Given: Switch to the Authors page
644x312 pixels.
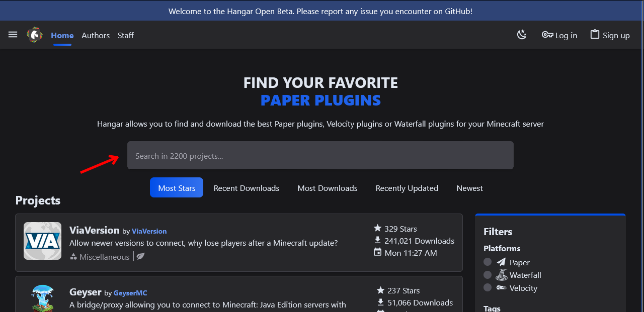Looking at the screenshot, I should (x=96, y=35).
